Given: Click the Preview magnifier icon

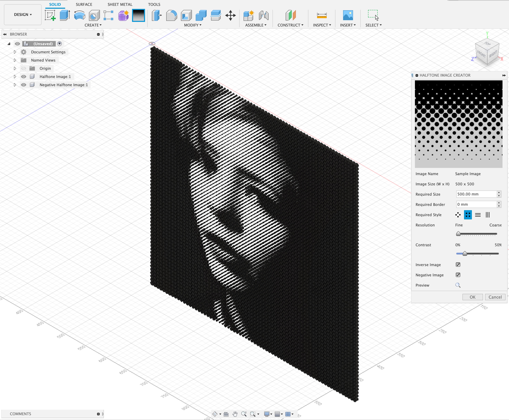Looking at the screenshot, I should pyautogui.click(x=458, y=285).
